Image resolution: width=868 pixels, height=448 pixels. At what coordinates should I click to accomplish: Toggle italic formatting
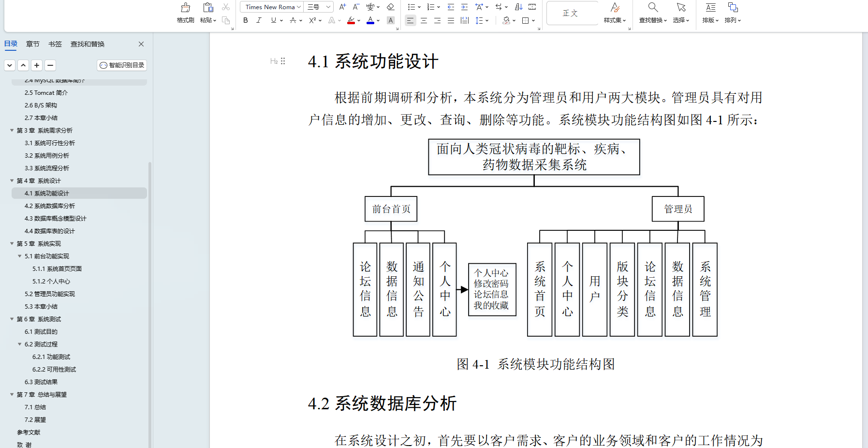[259, 20]
